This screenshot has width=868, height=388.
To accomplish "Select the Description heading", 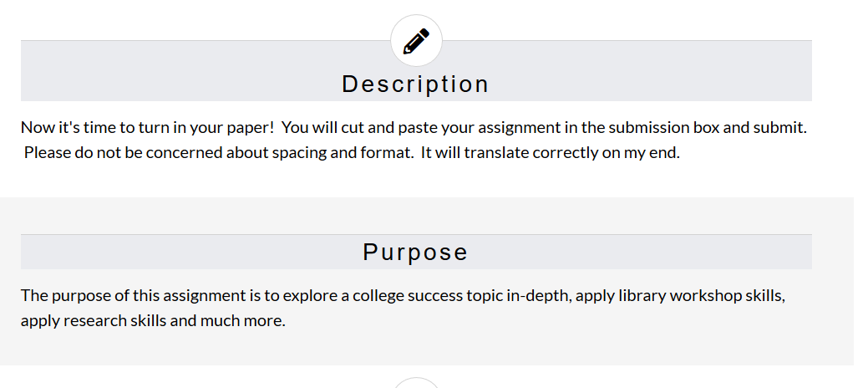I will pyautogui.click(x=416, y=84).
